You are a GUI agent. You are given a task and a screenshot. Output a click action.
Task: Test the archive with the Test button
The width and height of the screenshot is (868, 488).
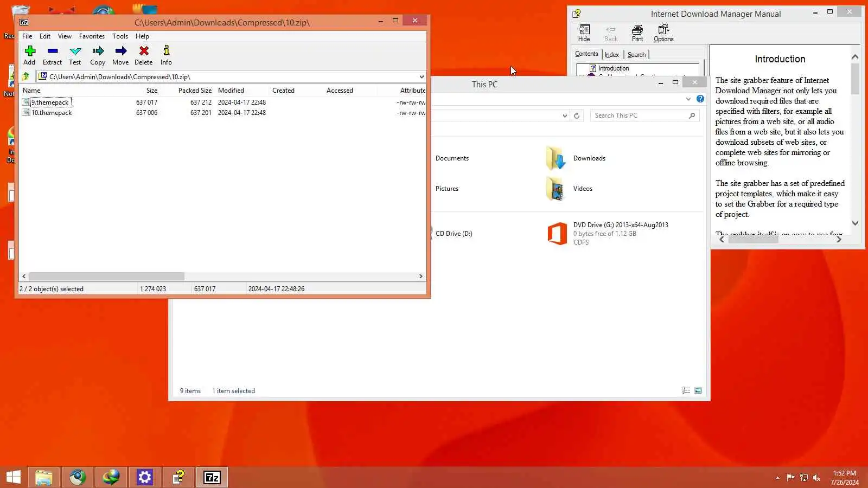75,55
